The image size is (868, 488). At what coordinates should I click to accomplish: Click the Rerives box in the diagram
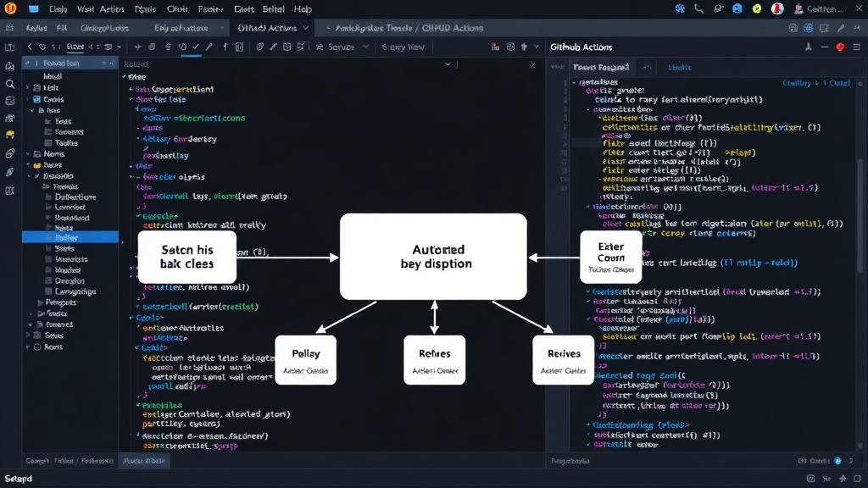[x=563, y=359]
